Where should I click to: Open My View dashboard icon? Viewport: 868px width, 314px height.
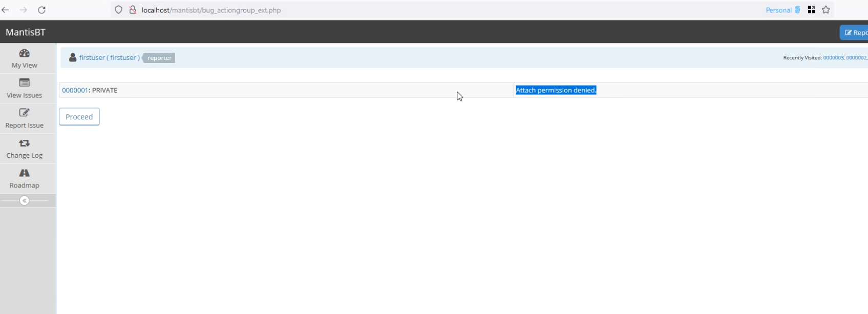point(24,53)
